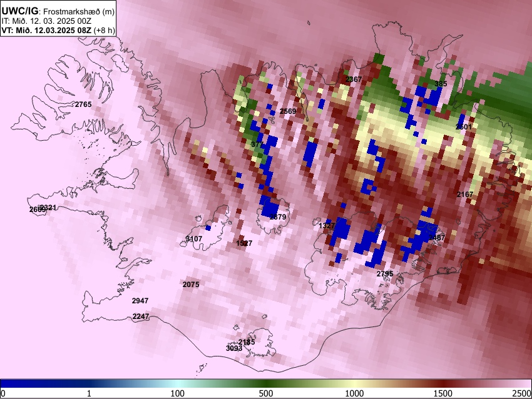532x399 pixels.
Task: Select the VT: Mið. 12.03.2025 08Z line
Action: pyautogui.click(x=58, y=30)
